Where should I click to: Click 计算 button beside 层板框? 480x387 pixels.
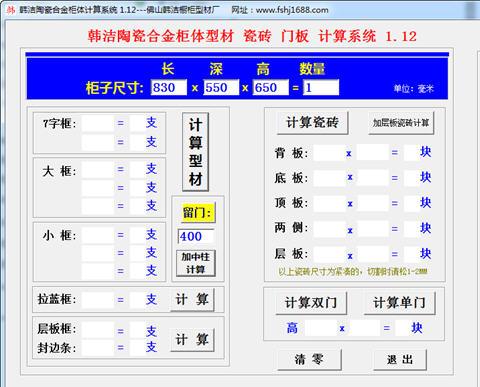pos(192,340)
